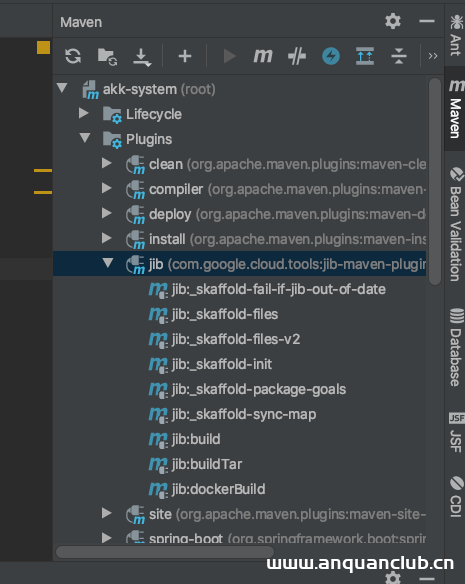
Task: Collapse the Plugins node
Action: (85, 138)
